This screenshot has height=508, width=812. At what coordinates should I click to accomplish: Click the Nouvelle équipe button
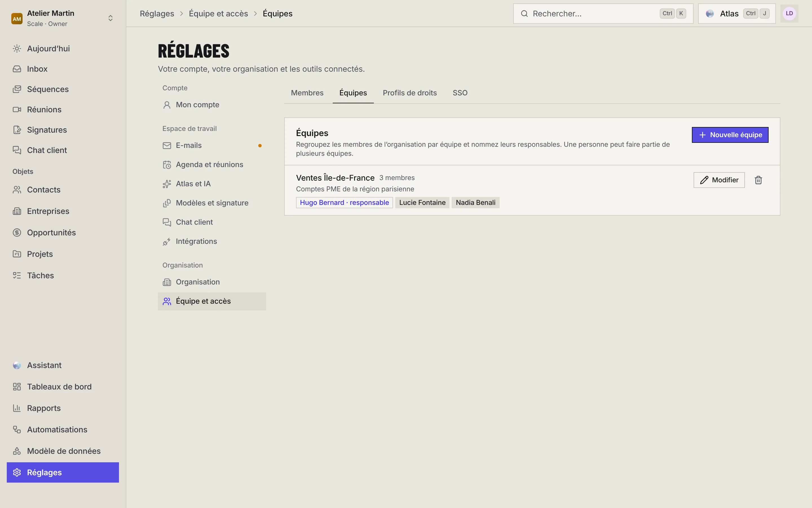click(730, 135)
